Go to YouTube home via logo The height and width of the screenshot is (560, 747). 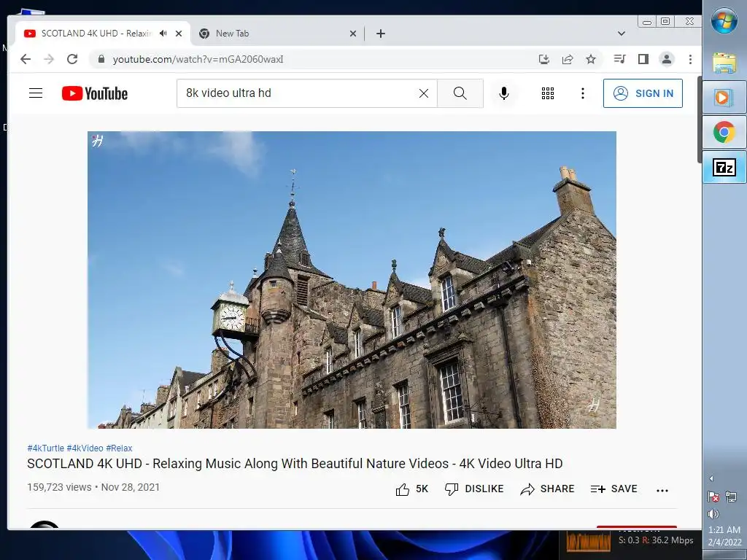pos(95,93)
